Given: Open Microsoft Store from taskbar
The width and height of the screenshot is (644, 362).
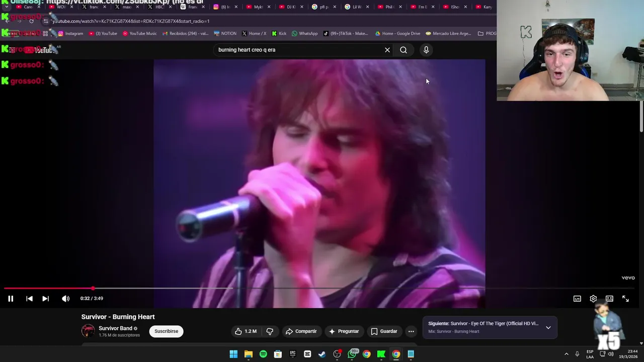Looking at the screenshot, I should (278, 354).
